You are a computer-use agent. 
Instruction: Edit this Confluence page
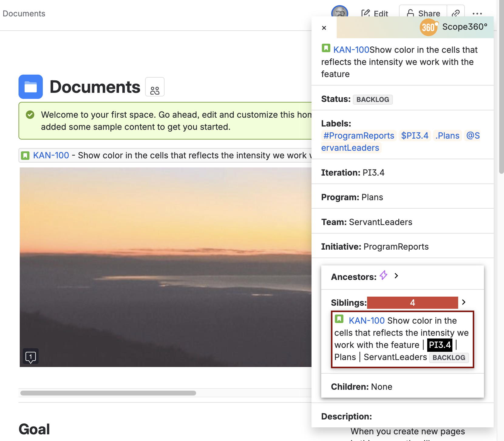[x=375, y=13]
